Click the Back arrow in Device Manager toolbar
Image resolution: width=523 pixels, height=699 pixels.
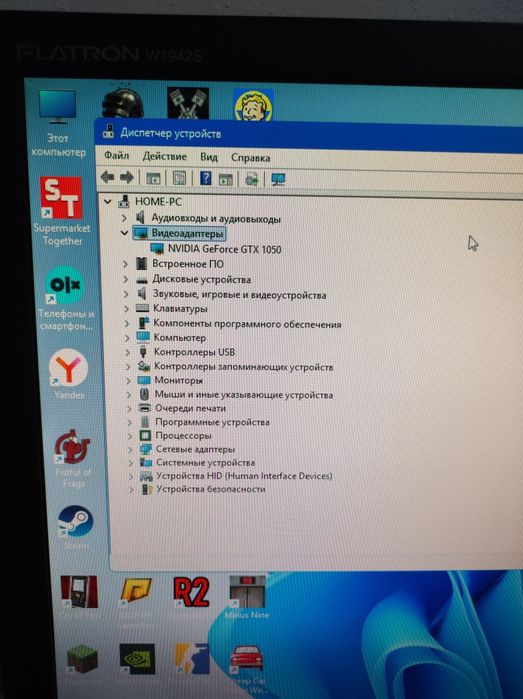[x=107, y=177]
